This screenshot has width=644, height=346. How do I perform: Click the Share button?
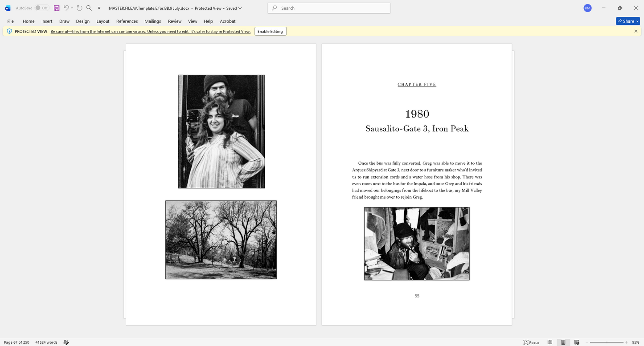coord(628,21)
